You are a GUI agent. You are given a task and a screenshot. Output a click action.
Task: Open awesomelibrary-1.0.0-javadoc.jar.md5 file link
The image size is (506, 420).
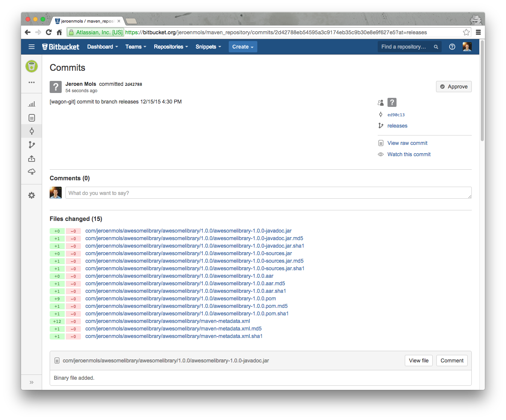(x=194, y=238)
